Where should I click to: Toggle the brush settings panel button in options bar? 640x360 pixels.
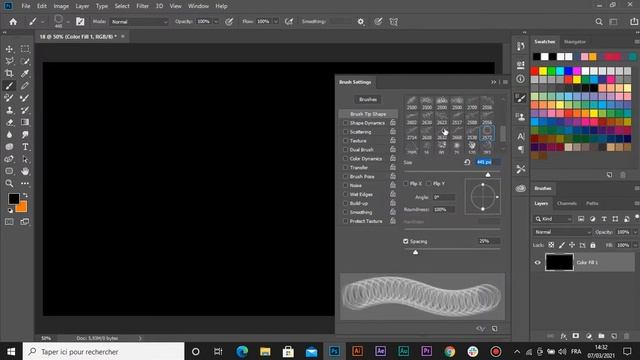coord(80,22)
